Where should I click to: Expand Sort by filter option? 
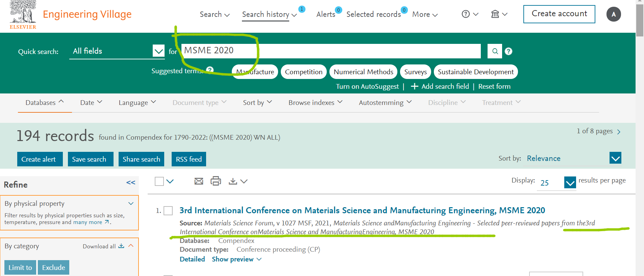coord(257,102)
